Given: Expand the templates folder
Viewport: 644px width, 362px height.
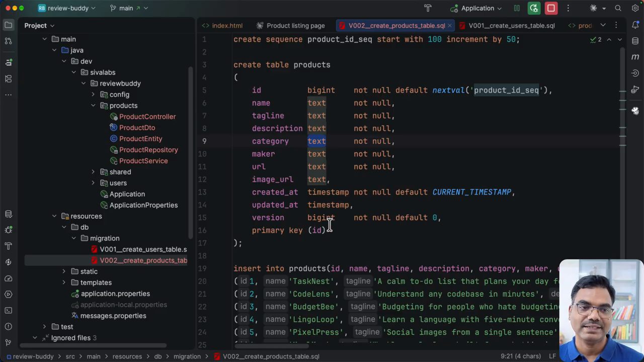Looking at the screenshot, I should pyautogui.click(x=64, y=283).
